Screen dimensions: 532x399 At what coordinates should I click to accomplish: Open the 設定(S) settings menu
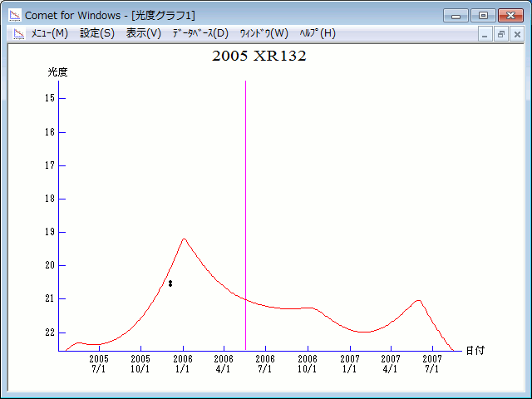click(x=97, y=33)
